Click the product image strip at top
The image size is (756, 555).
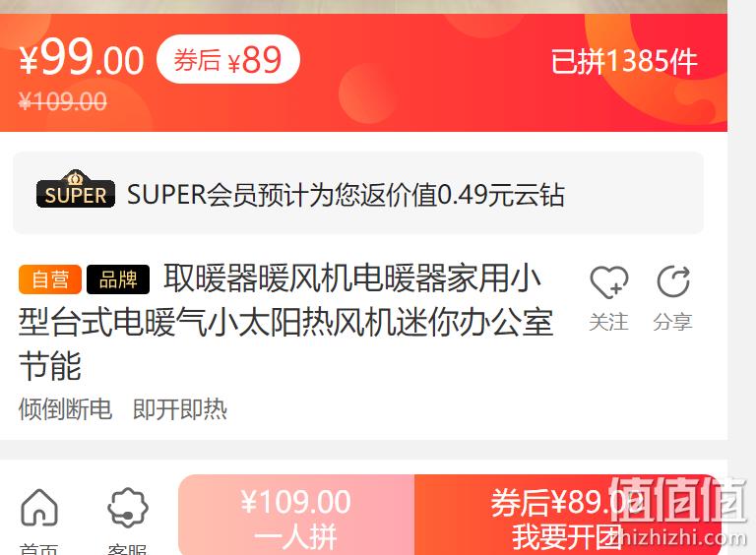pos(363,7)
